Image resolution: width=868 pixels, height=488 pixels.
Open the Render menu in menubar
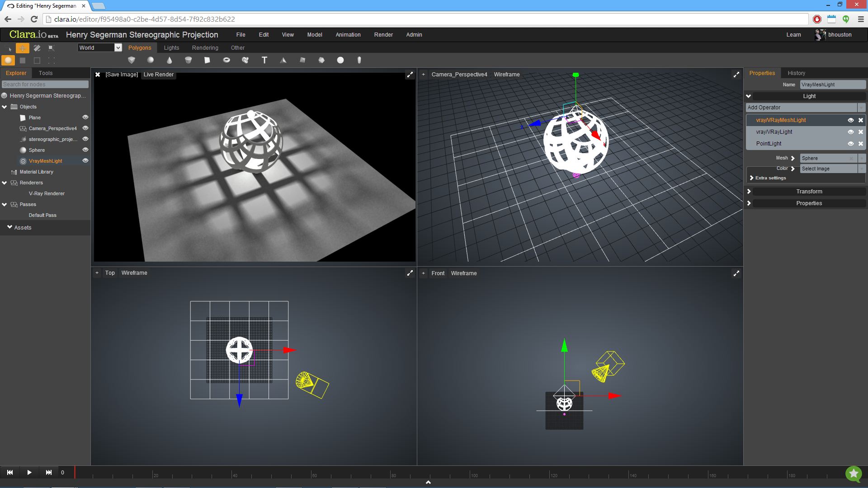click(384, 34)
